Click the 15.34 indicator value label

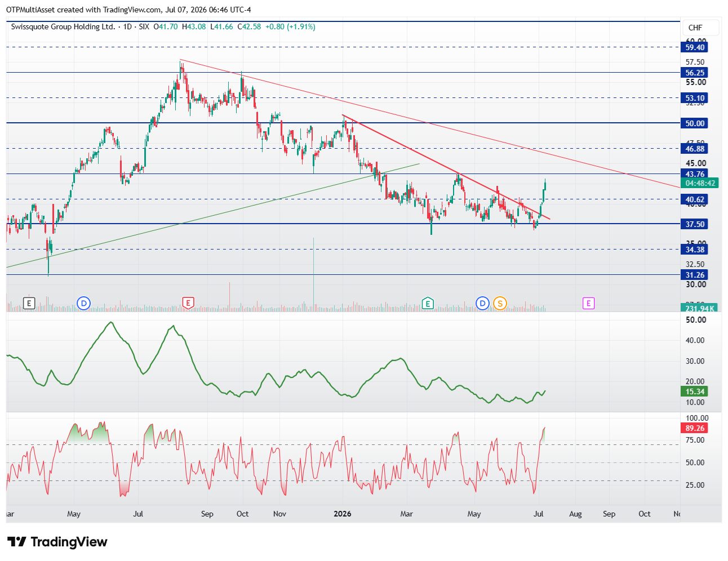coord(695,391)
